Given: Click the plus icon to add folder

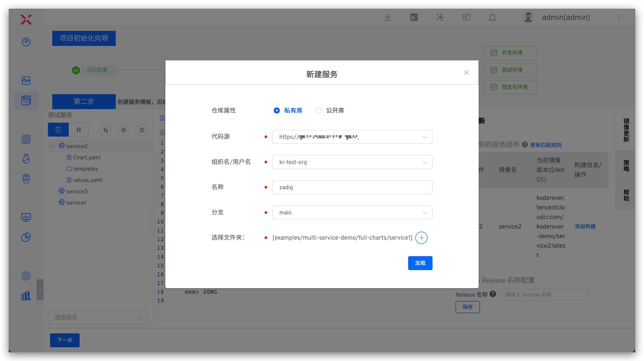Looking at the screenshot, I should [421, 237].
